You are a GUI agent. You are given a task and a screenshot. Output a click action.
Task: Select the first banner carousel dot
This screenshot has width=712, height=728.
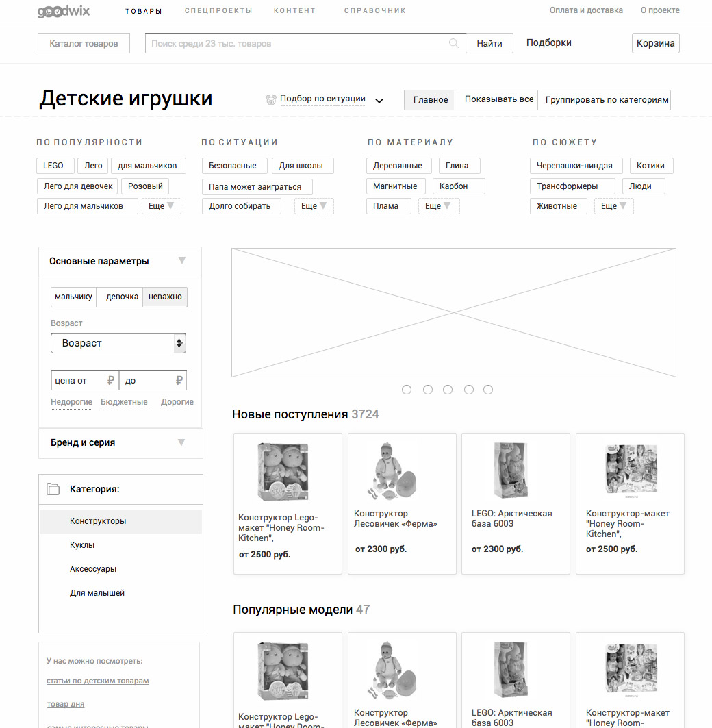pyautogui.click(x=407, y=390)
